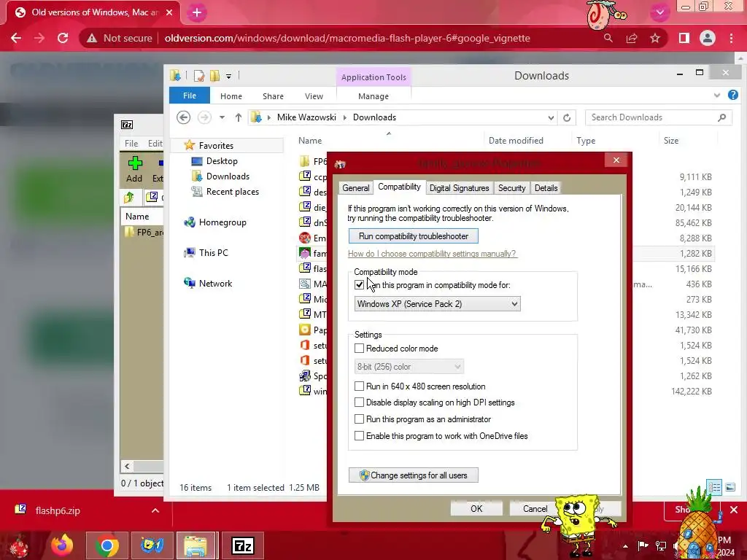Viewport: 747px width, 560px height.
Task: Open Quick Access Toolbar customize dropdown
Action: (228, 76)
